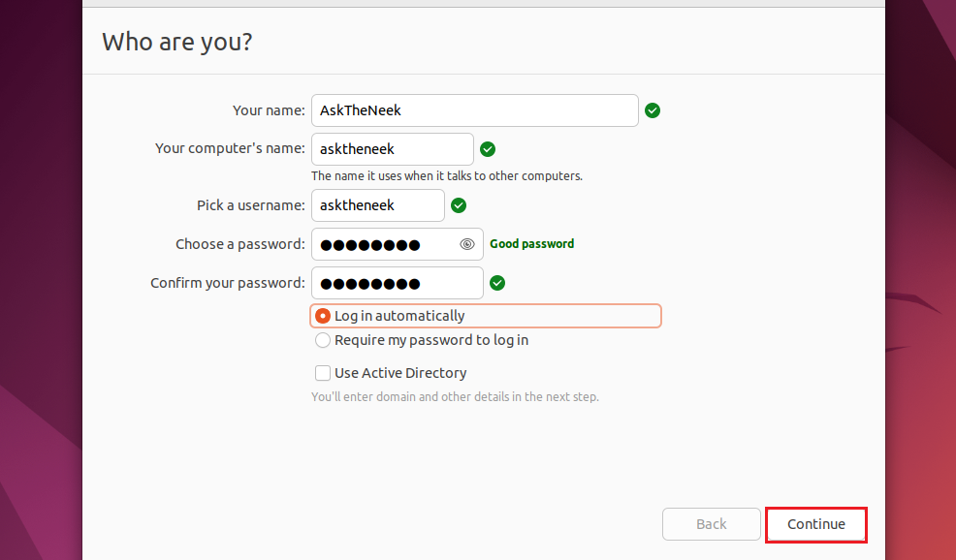Click the Choose a password field
956x560 pixels.
pyautogui.click(x=388, y=244)
